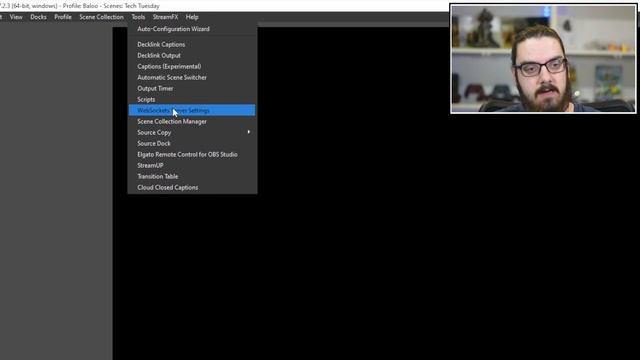Open the View menu
Image resolution: width=640 pixels, height=360 pixels.
[16, 17]
